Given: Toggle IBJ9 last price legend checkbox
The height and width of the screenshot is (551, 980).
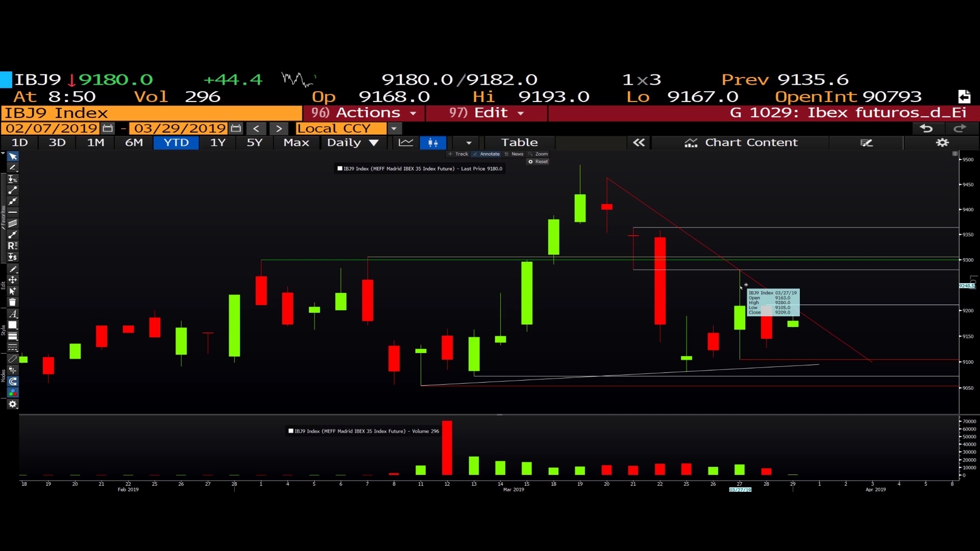Looking at the screenshot, I should (x=340, y=169).
